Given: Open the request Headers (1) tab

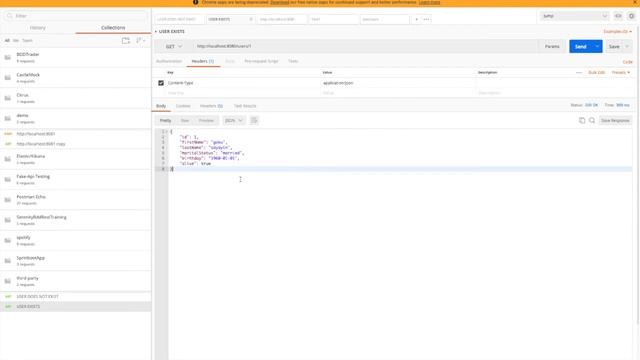Looking at the screenshot, I should pyautogui.click(x=203, y=61).
